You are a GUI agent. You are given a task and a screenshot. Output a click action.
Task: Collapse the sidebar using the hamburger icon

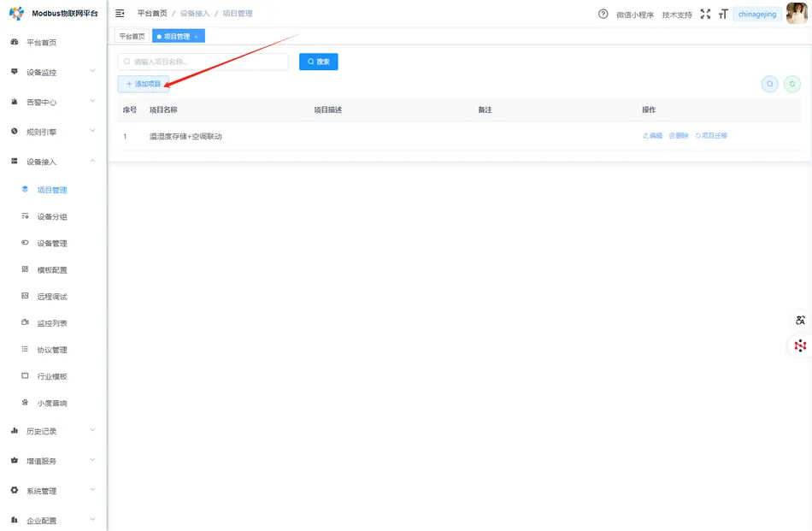121,13
